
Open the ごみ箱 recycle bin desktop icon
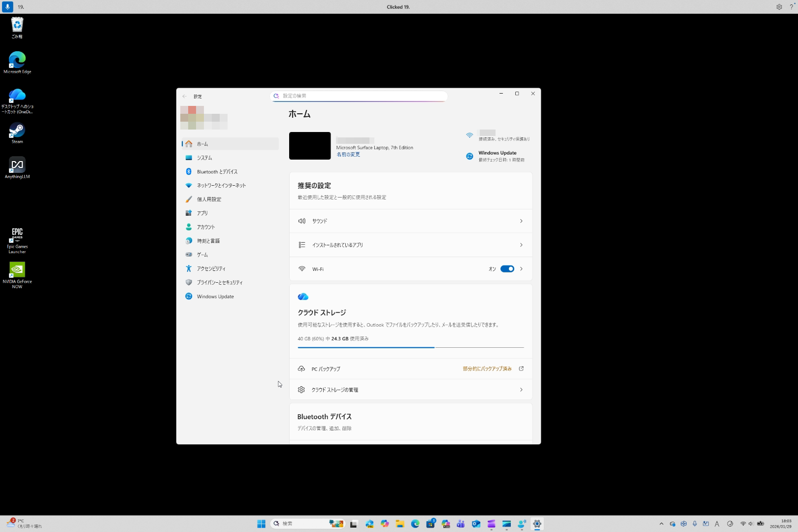tap(17, 28)
